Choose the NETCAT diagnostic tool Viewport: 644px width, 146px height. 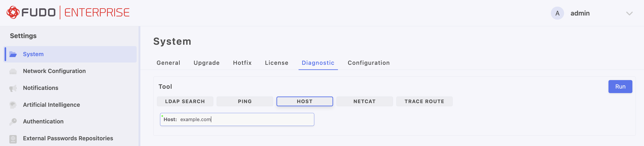(364, 102)
